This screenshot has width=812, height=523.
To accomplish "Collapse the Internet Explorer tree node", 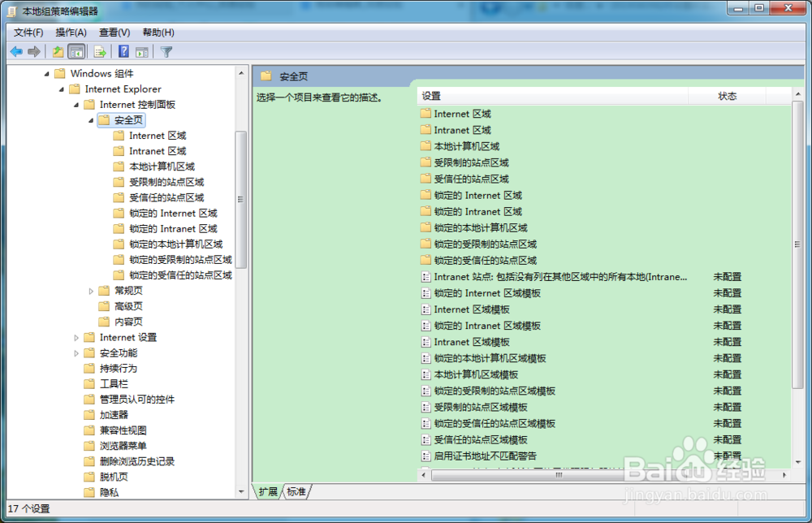I will tap(61, 89).
